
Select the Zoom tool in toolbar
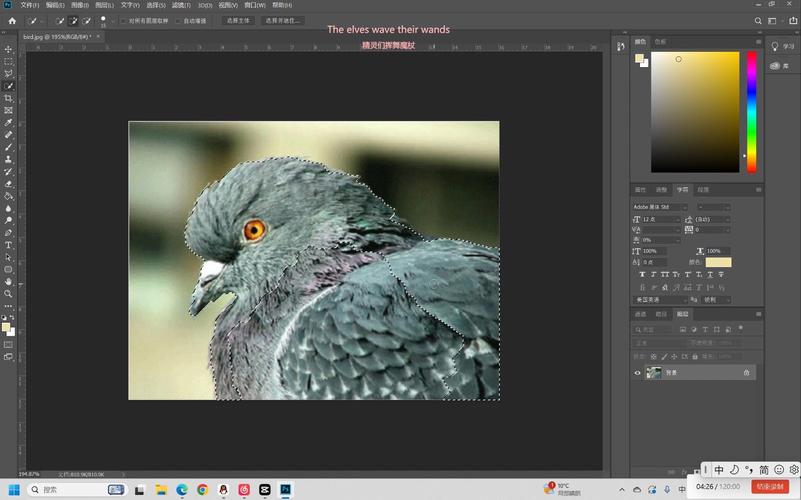click(8, 294)
